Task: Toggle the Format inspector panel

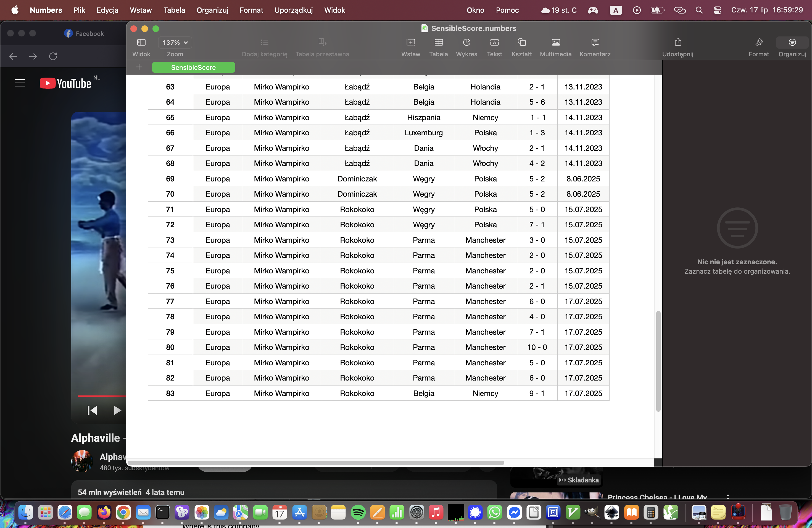Action: 758,43
